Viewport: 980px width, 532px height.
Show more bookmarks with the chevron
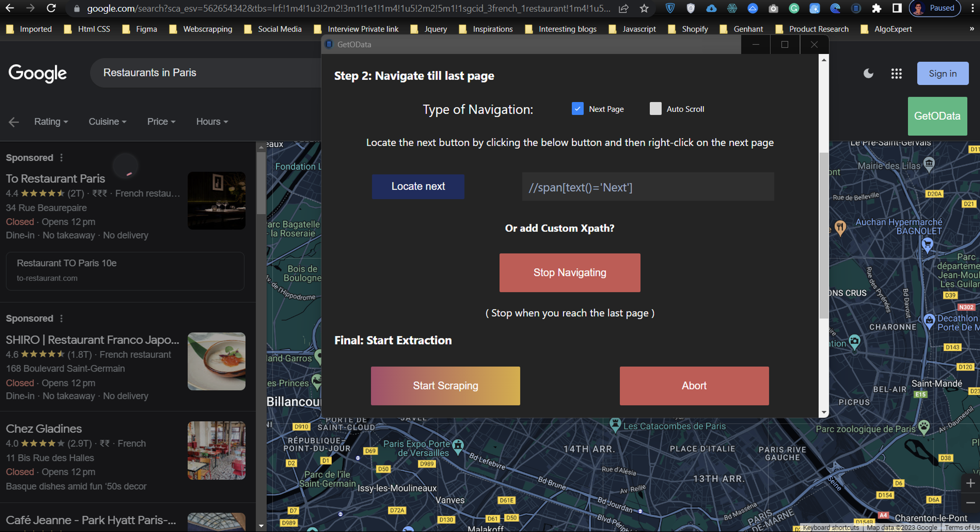coord(971,29)
